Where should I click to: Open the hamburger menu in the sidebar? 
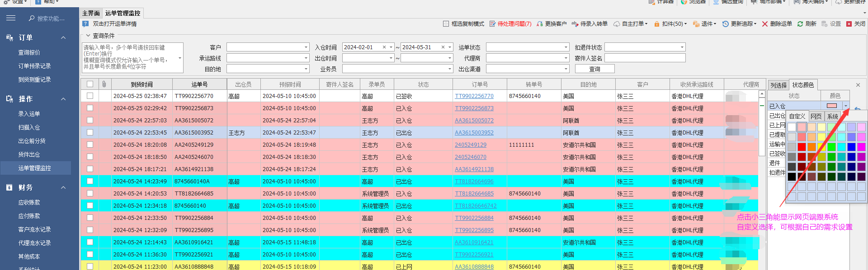point(11,18)
